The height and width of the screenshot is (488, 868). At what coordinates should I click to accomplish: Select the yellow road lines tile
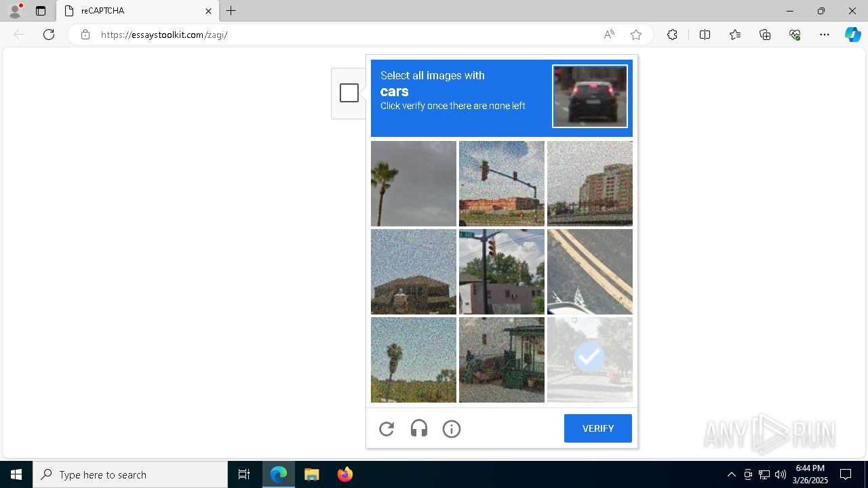(590, 272)
